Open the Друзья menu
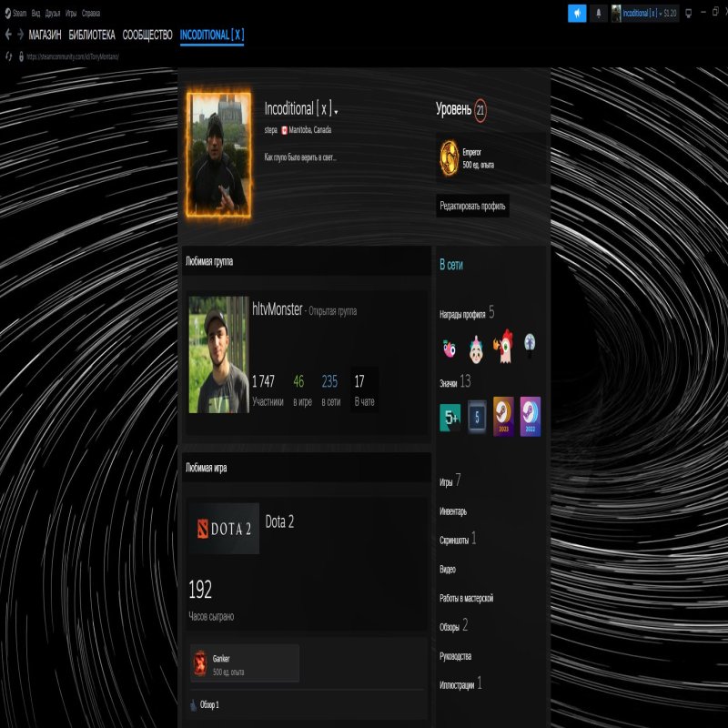The width and height of the screenshot is (728, 728). click(x=53, y=14)
